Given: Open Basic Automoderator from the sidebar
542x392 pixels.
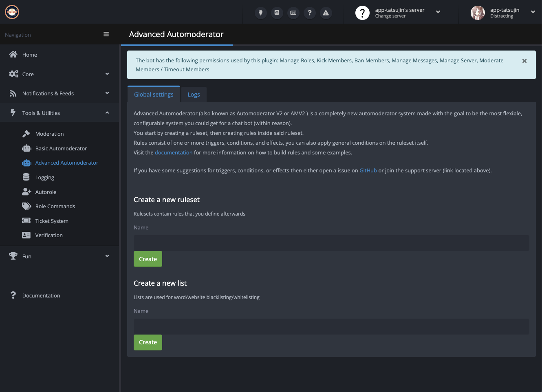Looking at the screenshot, I should click(x=61, y=148).
